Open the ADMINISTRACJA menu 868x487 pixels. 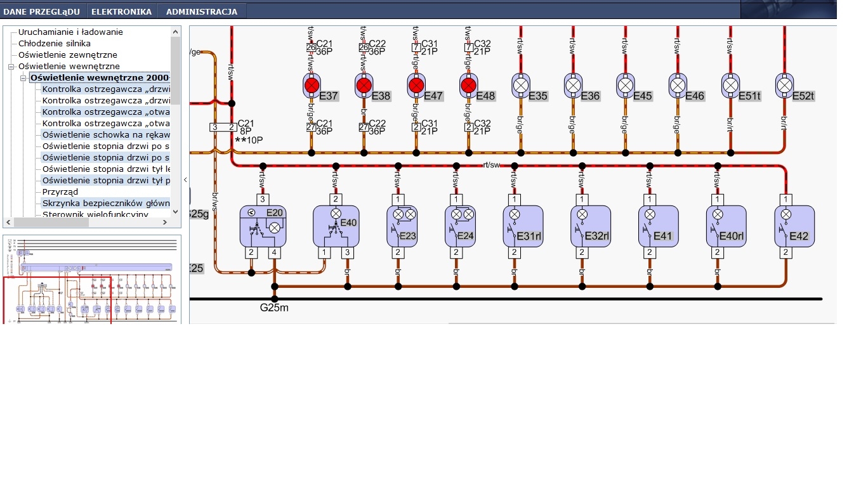[x=202, y=11]
